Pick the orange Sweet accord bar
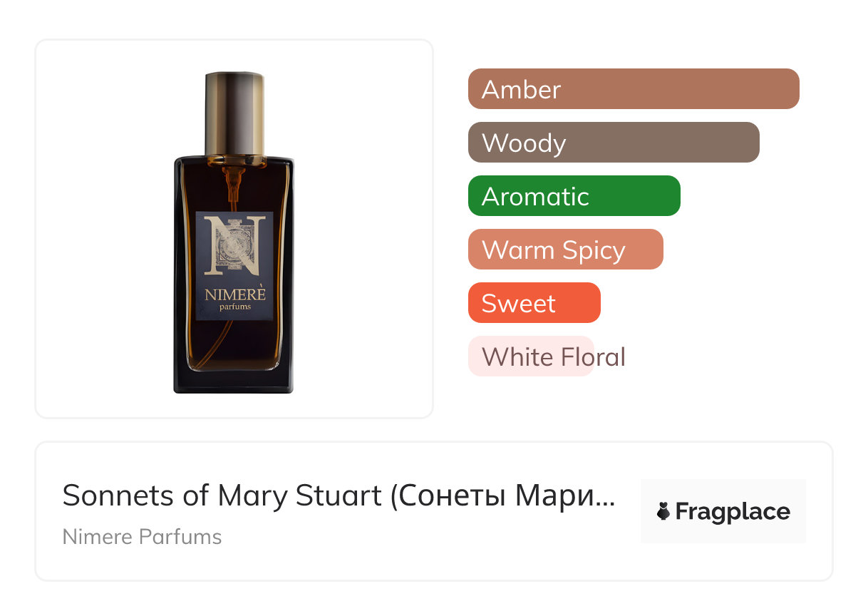 click(534, 303)
